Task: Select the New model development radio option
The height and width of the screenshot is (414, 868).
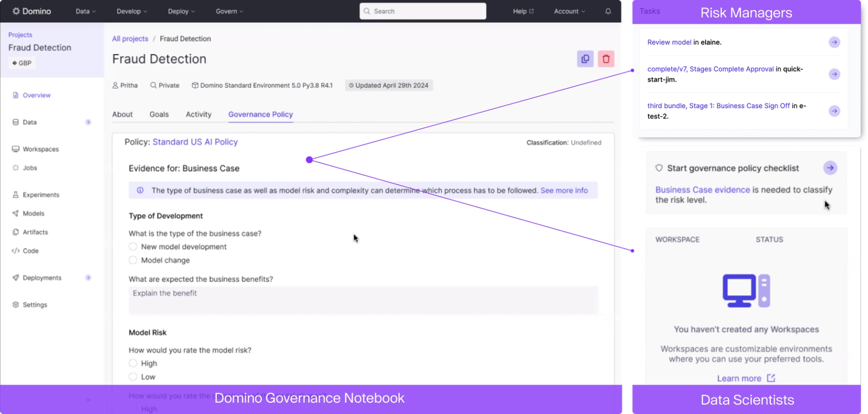Action: click(133, 247)
